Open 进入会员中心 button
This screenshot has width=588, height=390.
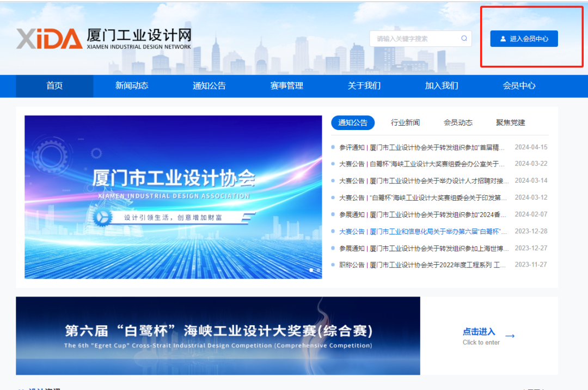(x=524, y=39)
